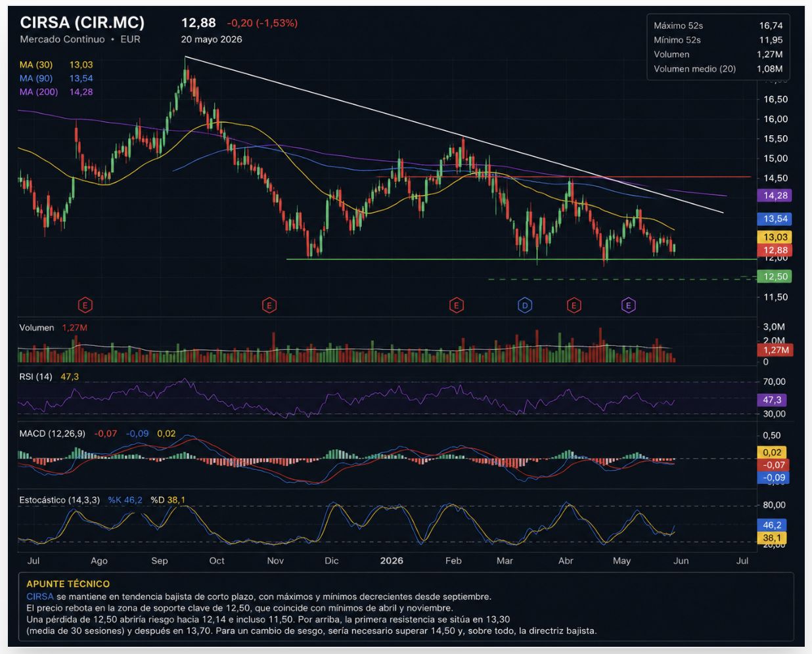
Task: Click the %D 38,1 stochastic reading
Action: 168,500
